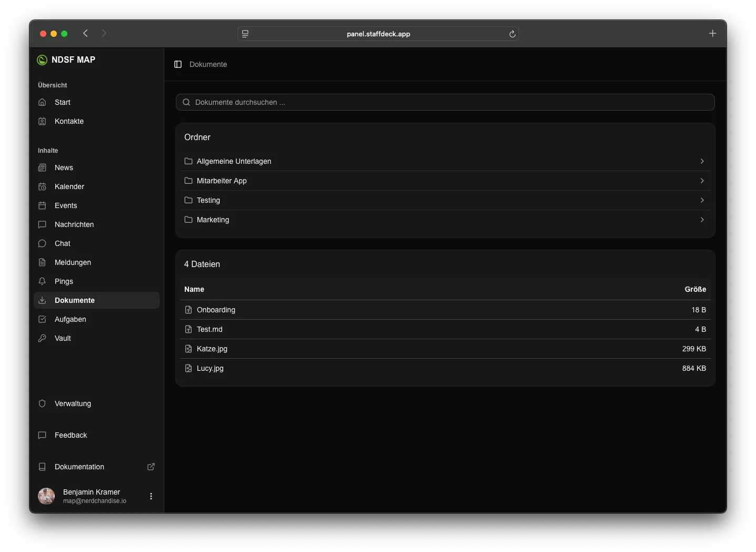
Task: Click the Meldungen document icon
Action: (x=42, y=262)
